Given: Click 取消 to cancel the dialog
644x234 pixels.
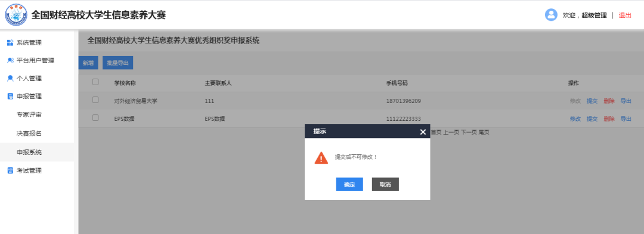Looking at the screenshot, I should point(385,185).
